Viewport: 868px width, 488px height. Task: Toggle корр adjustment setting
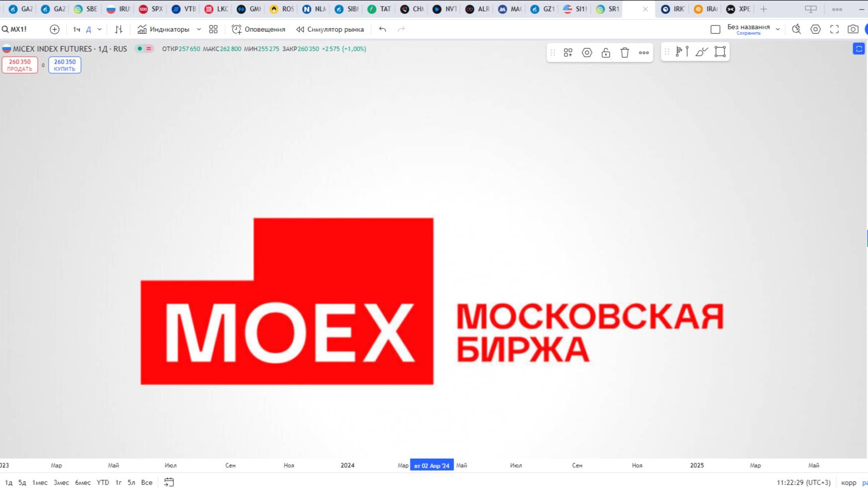(849, 483)
